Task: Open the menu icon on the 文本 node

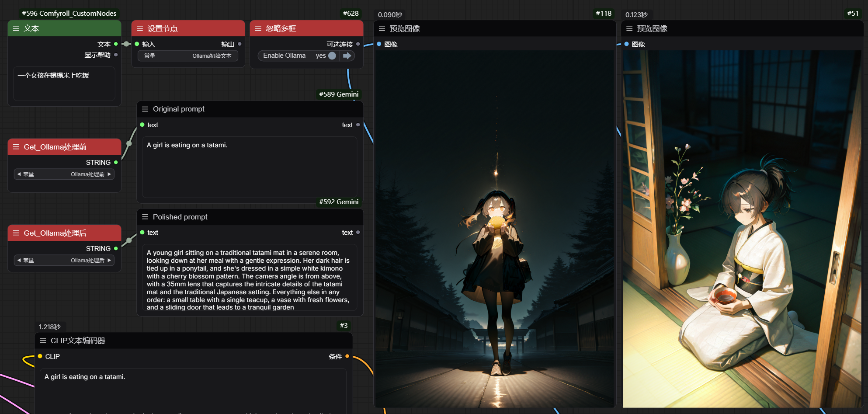Action: point(16,28)
